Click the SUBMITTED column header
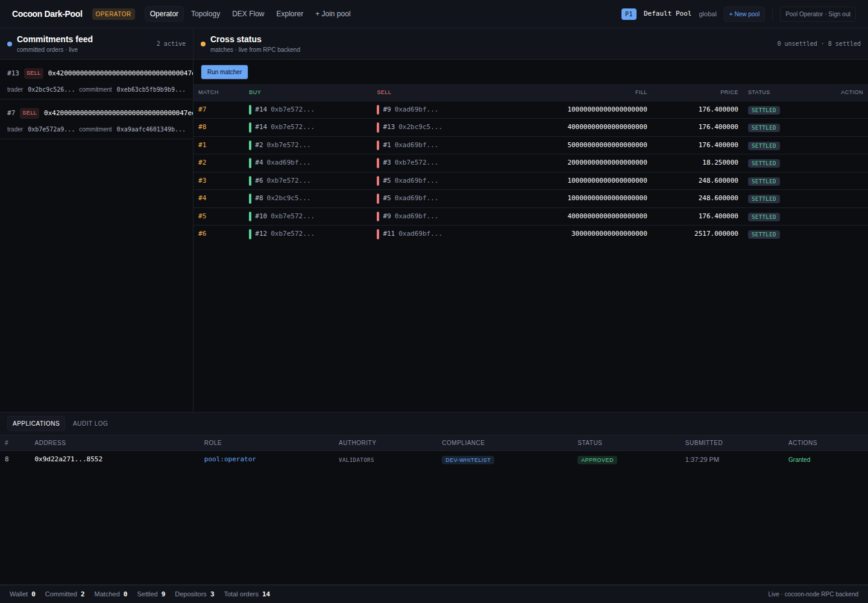This screenshot has width=868, height=603. point(703,443)
